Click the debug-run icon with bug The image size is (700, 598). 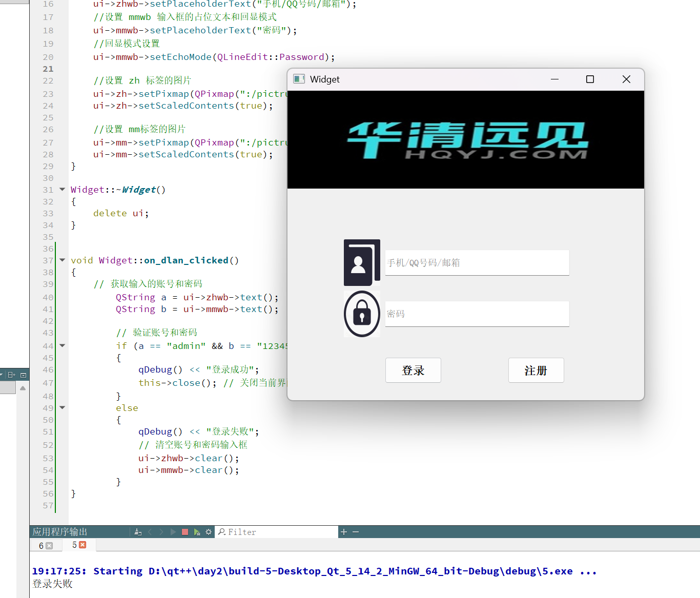click(x=197, y=532)
